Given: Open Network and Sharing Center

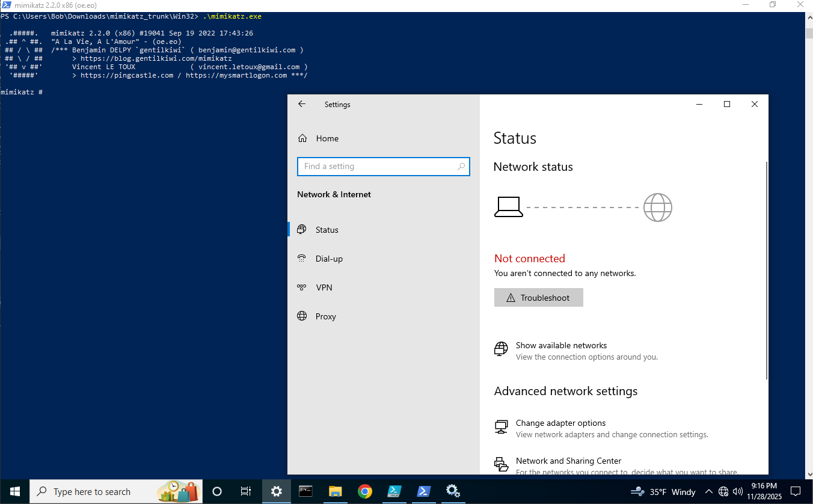Looking at the screenshot, I should [568, 461].
